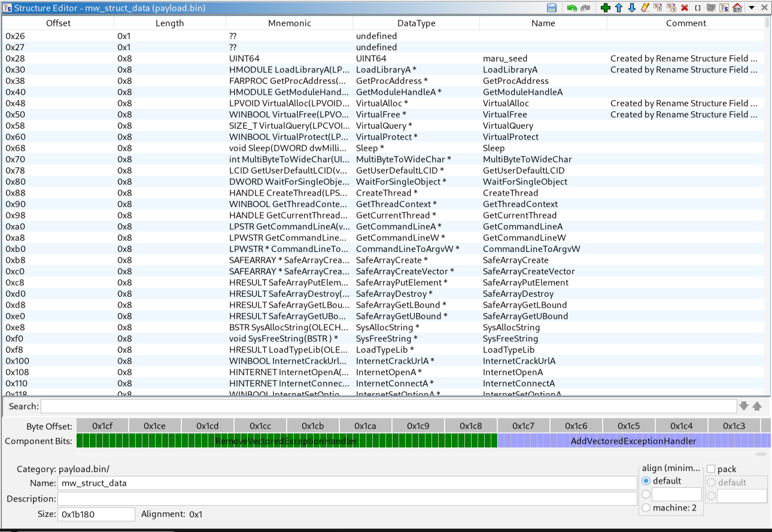Image resolution: width=772 pixels, height=532 pixels.
Task: Sort by the DataType column header
Action: tap(417, 23)
